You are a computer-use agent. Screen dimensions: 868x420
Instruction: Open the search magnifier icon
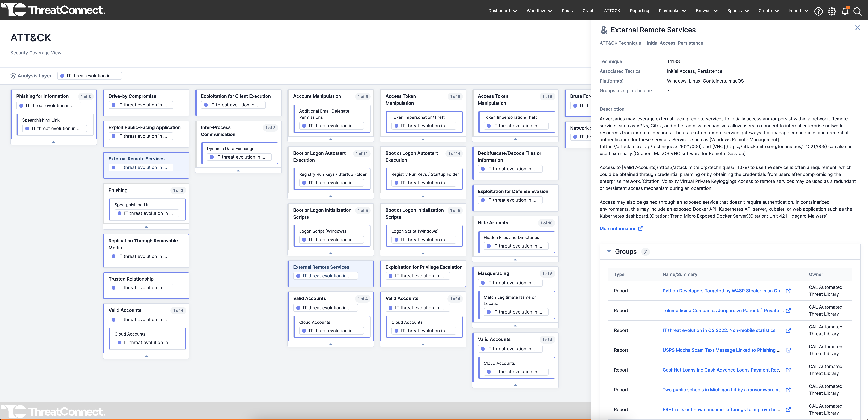tap(857, 11)
